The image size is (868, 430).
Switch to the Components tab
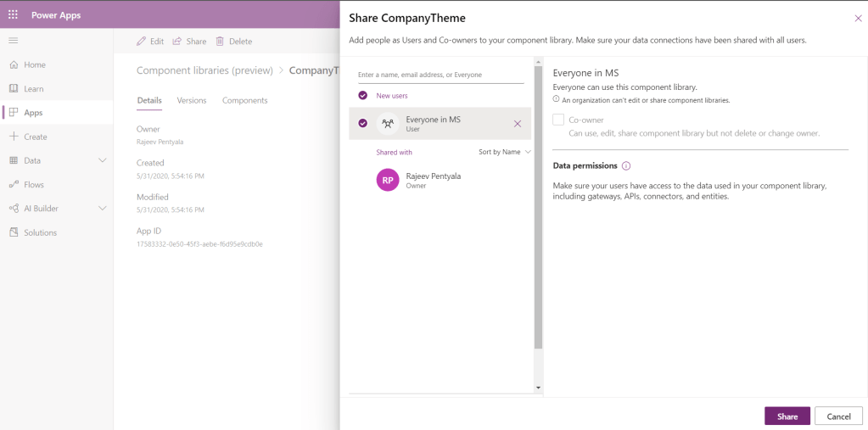click(x=244, y=100)
